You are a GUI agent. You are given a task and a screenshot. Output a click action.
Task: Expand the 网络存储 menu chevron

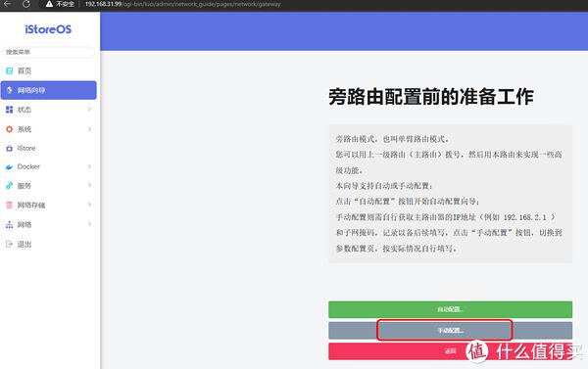pos(89,205)
